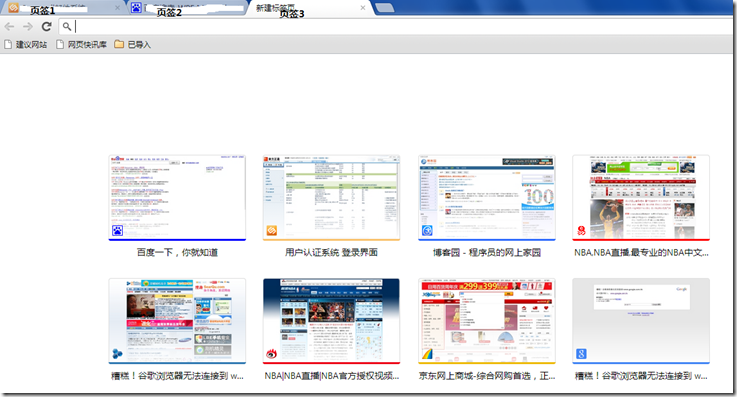Screen dimensions: 737x397
Task: Open the 博客园 thumbnail preview
Action: pos(487,198)
